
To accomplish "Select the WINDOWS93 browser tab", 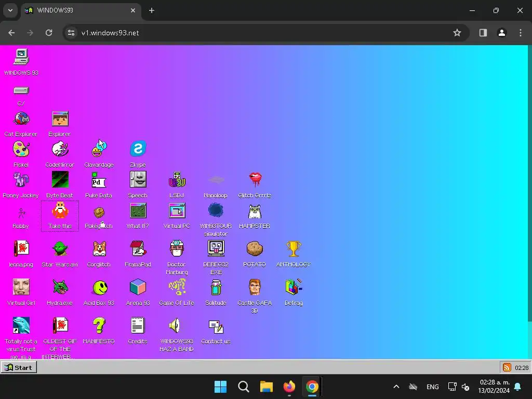I will point(81,10).
